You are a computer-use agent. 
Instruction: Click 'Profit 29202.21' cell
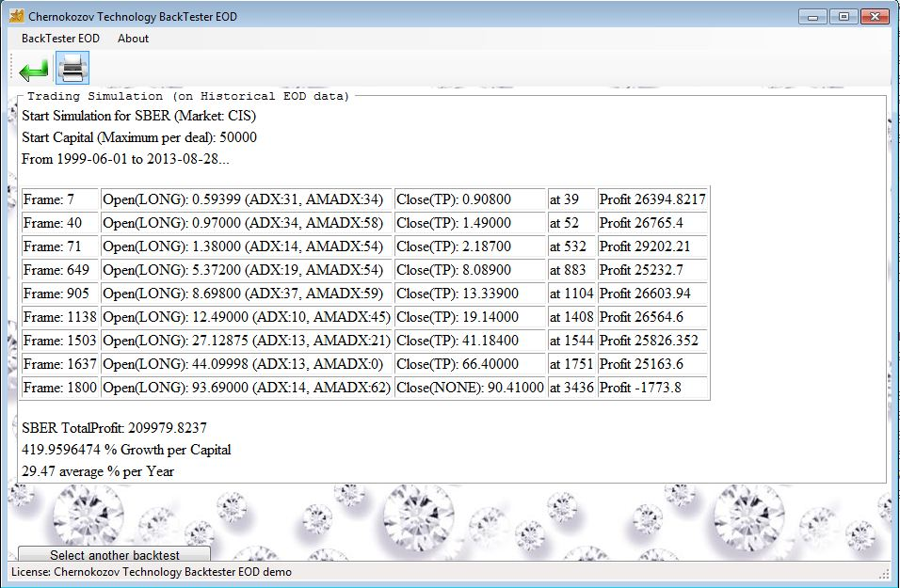pos(652,246)
